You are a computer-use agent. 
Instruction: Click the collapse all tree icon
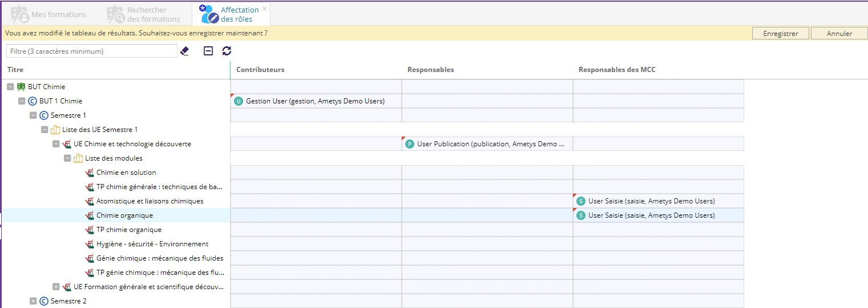pos(208,51)
